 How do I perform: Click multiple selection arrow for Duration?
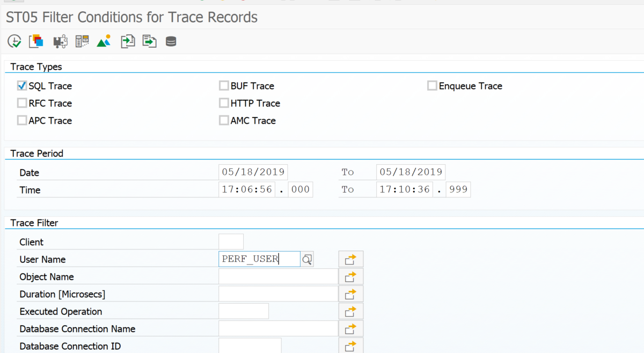350,293
